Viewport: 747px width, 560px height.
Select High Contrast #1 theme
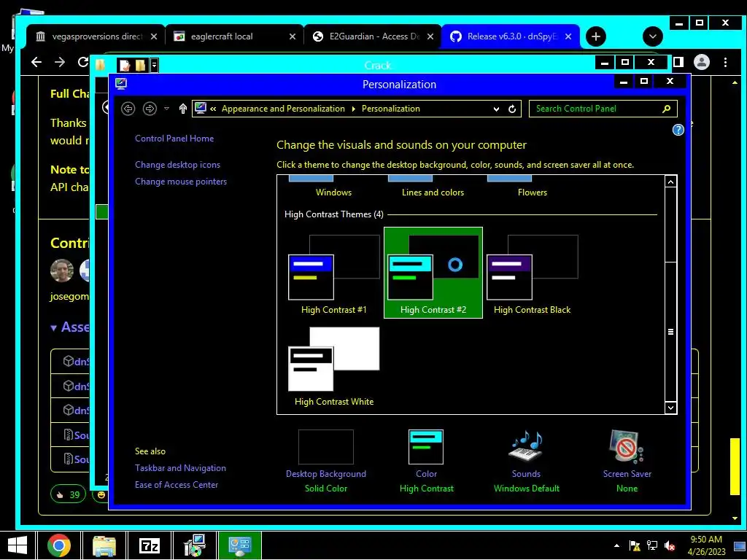point(334,274)
